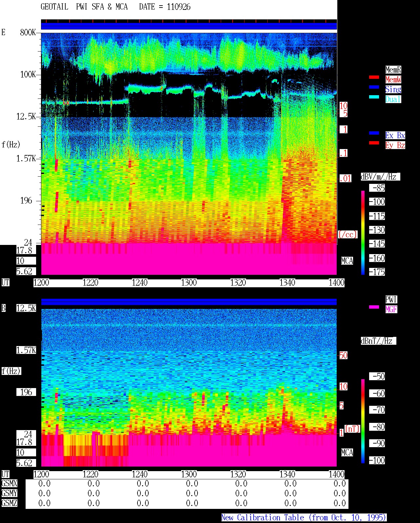Click the [/cc] density axis label

[x=347, y=234]
